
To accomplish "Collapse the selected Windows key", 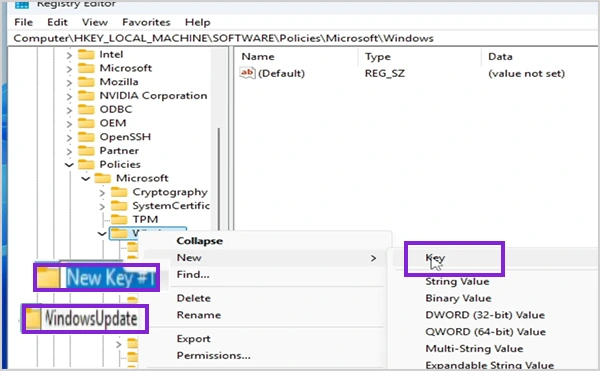I will (102, 233).
